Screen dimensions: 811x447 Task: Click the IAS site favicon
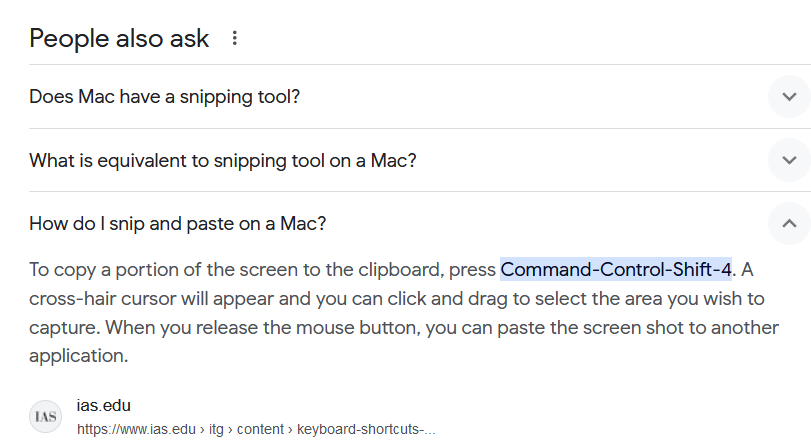[x=46, y=416]
